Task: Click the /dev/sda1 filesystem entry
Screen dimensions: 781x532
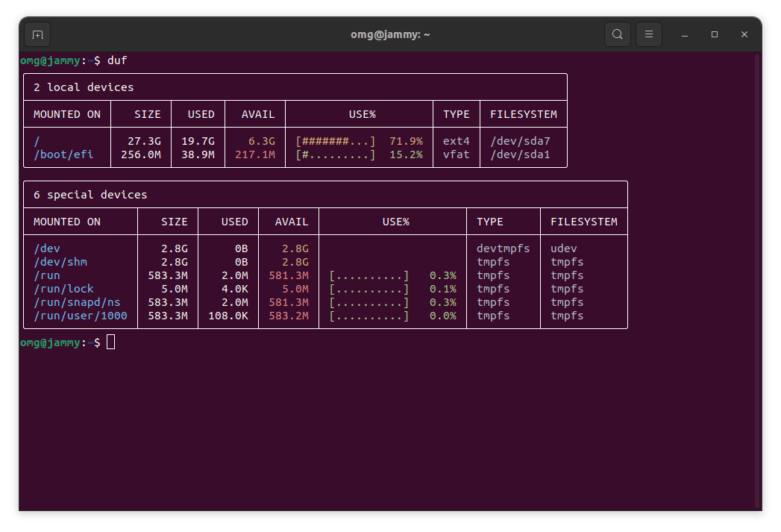Action: click(x=520, y=154)
